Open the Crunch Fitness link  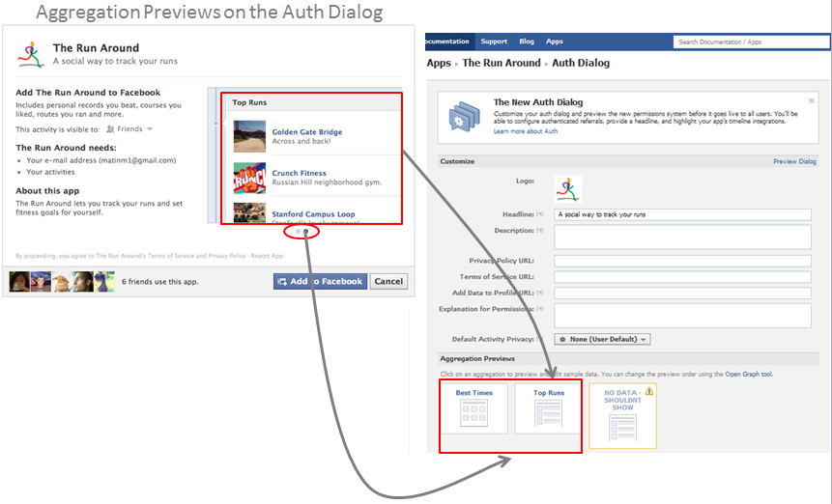(x=299, y=173)
